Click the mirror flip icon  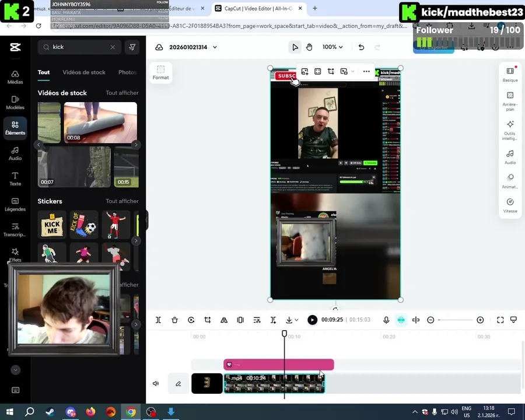224,320
